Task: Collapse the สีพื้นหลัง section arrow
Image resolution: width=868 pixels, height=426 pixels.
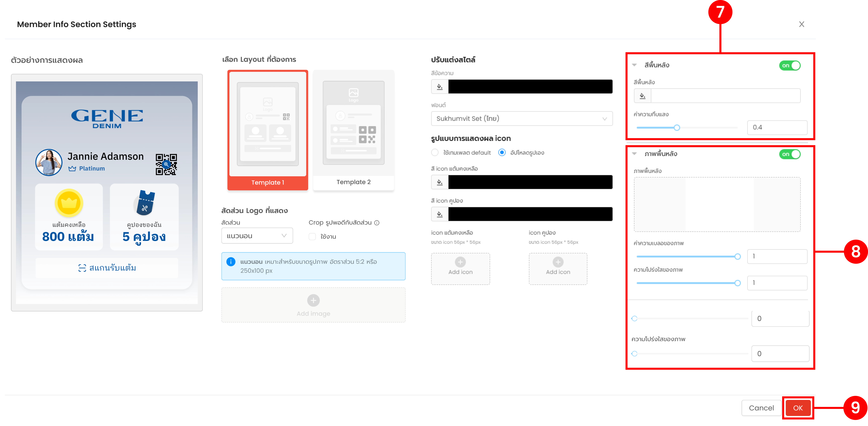Action: pos(634,65)
